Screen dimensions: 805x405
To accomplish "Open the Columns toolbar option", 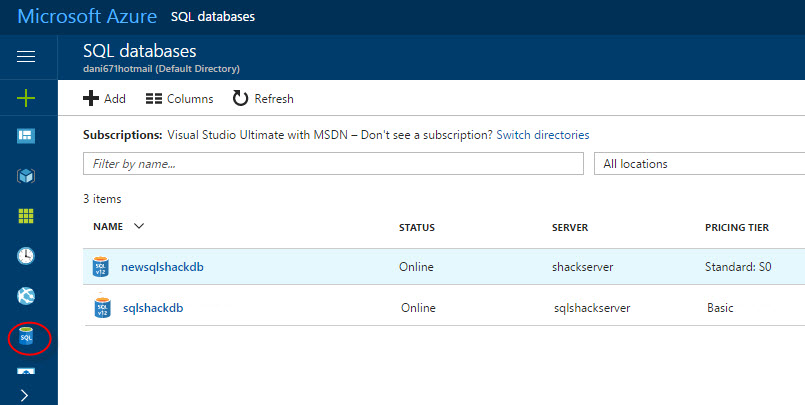I will click(x=179, y=98).
